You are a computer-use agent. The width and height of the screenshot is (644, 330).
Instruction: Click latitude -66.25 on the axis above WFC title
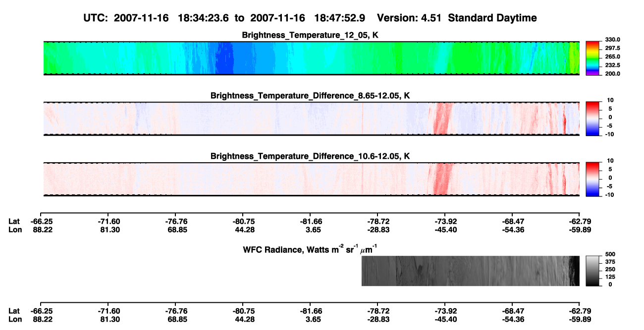[41, 222]
